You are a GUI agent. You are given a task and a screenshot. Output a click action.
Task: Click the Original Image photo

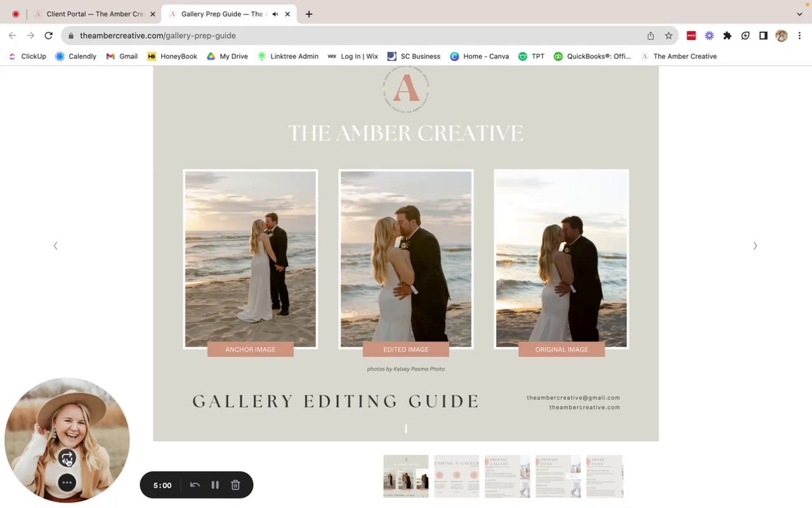[561, 259]
